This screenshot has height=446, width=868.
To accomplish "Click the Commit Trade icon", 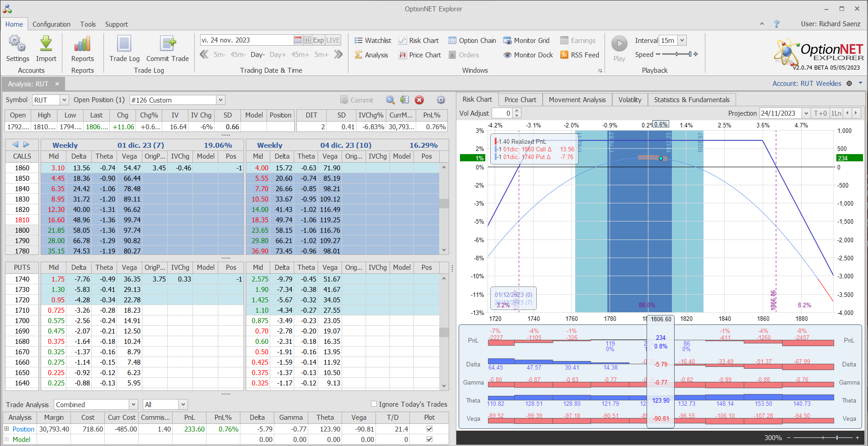I will pyautogui.click(x=168, y=44).
